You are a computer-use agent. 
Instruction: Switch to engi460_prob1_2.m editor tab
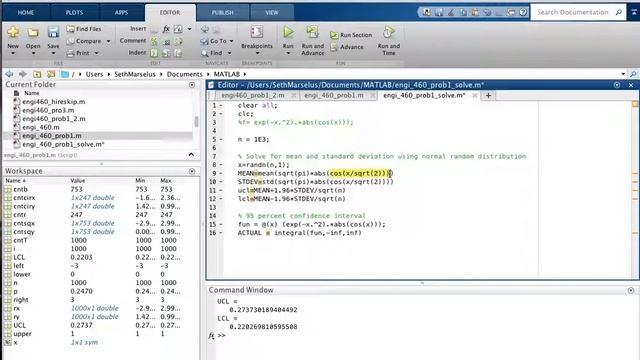pos(253,95)
